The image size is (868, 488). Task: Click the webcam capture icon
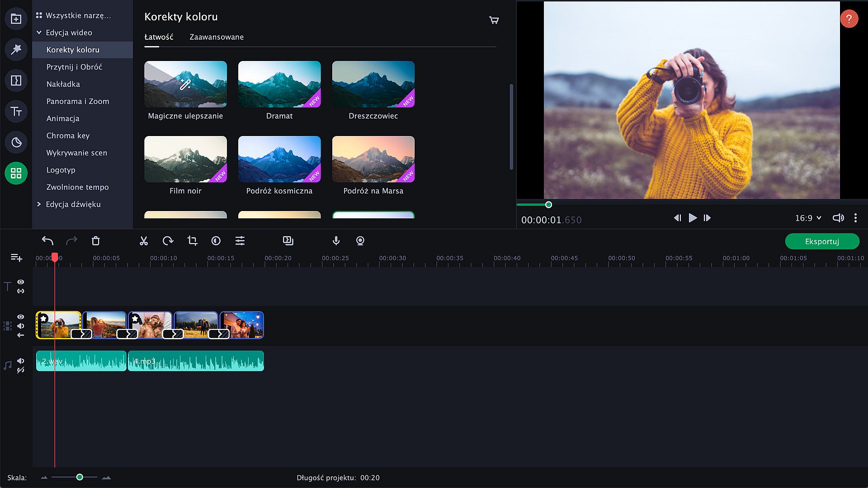click(x=360, y=241)
